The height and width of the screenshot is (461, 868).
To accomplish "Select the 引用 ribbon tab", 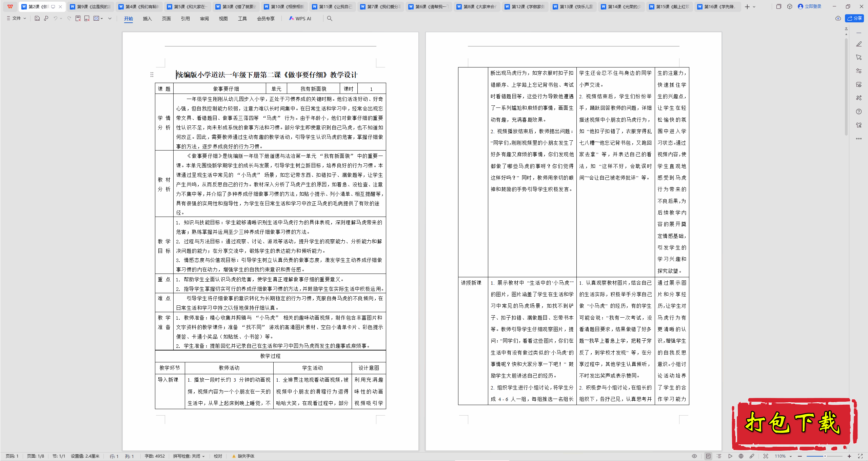I will tap(185, 19).
